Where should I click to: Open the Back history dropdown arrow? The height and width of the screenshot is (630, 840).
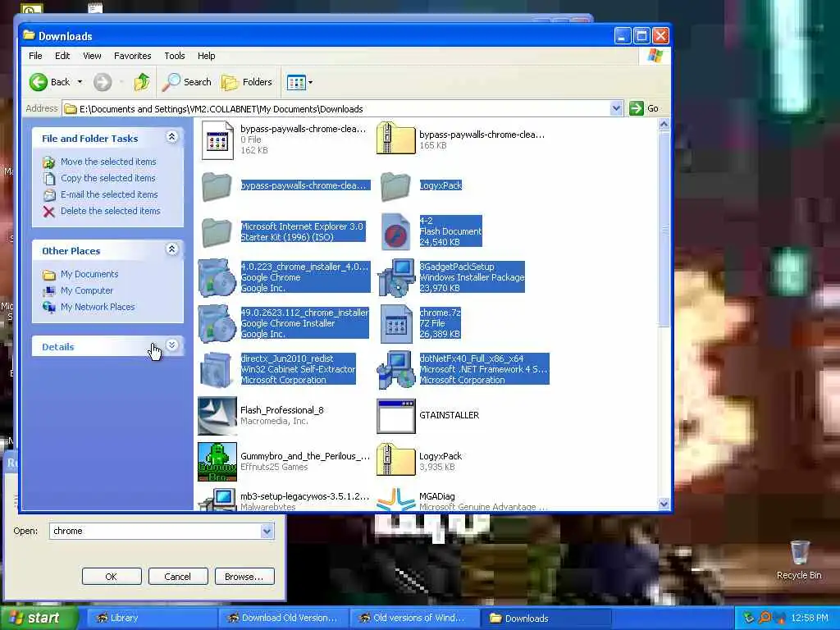point(80,82)
